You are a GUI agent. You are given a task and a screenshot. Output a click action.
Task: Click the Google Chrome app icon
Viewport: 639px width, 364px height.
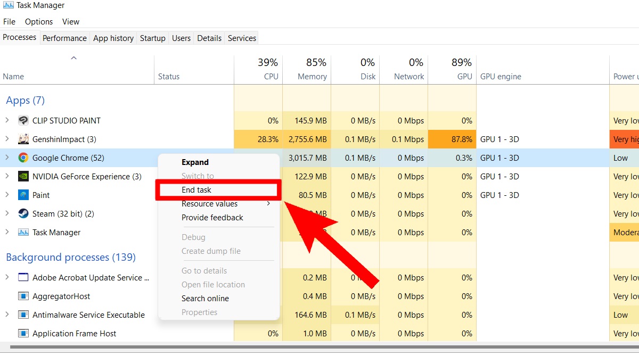pyautogui.click(x=23, y=158)
